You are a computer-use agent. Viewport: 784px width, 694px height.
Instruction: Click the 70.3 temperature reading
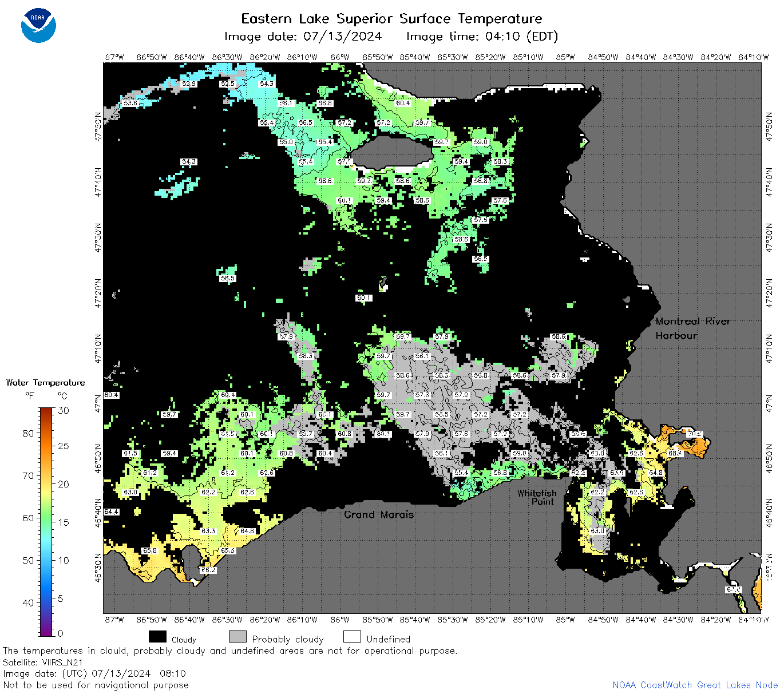pyautogui.click(x=695, y=434)
